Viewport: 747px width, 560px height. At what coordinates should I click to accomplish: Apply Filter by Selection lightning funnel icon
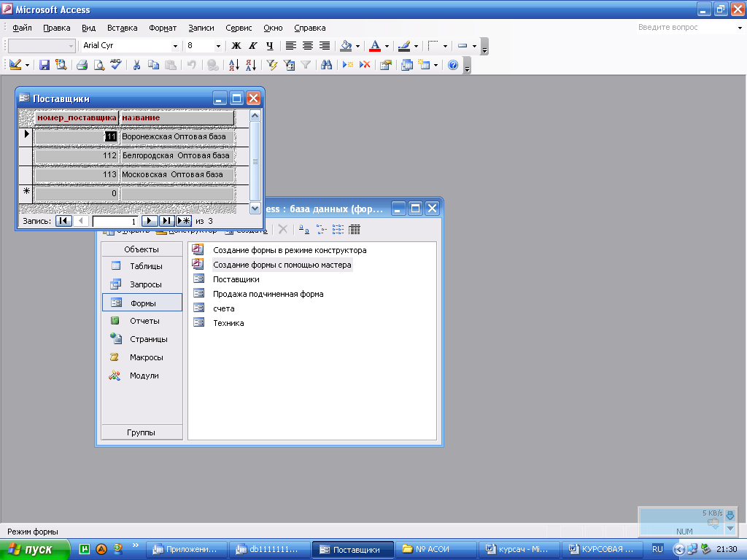(272, 65)
